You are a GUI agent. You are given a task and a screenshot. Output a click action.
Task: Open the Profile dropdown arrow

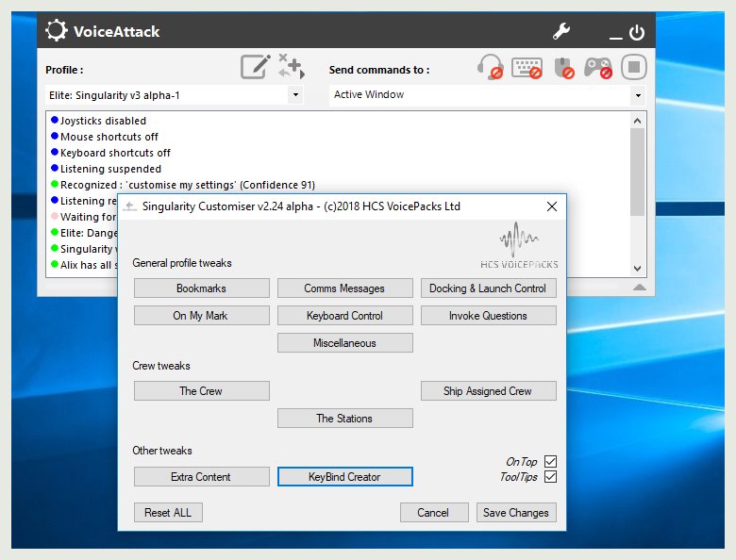pos(295,94)
